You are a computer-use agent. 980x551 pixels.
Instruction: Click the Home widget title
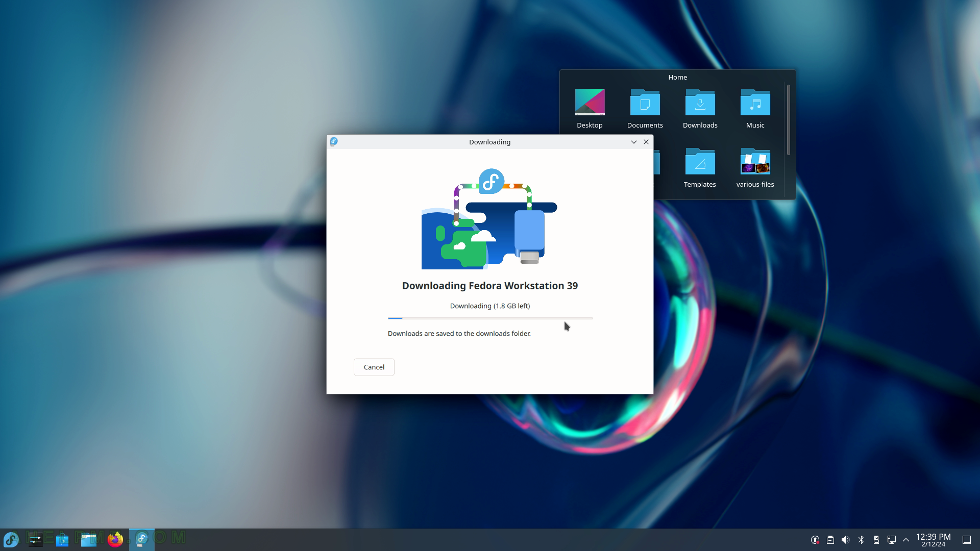coord(677,77)
